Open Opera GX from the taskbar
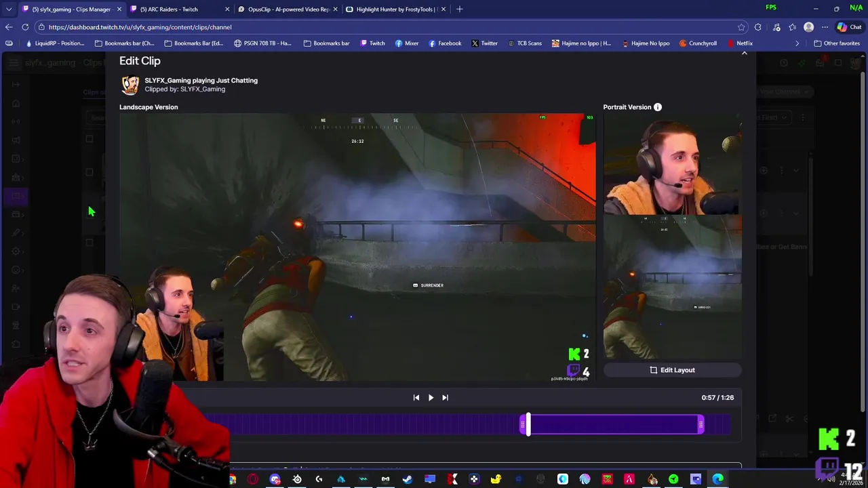The width and height of the screenshot is (868, 488). pyautogui.click(x=253, y=480)
